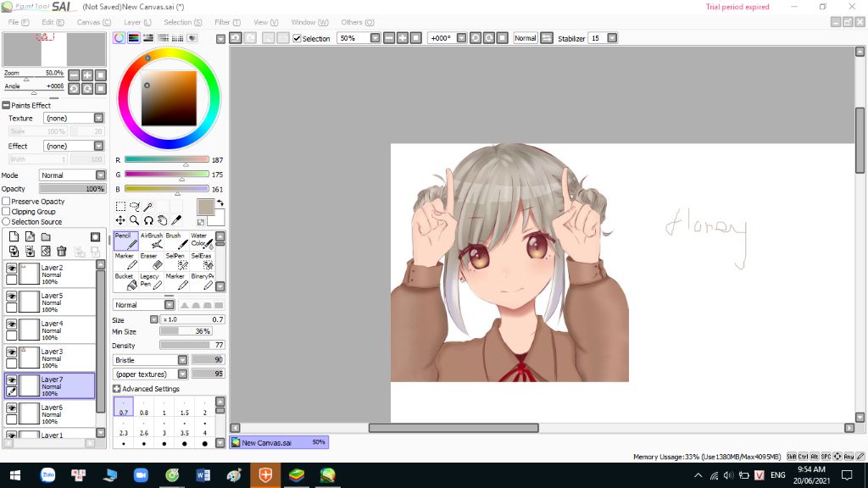Open the Stabilizer value dropdown

(612, 38)
